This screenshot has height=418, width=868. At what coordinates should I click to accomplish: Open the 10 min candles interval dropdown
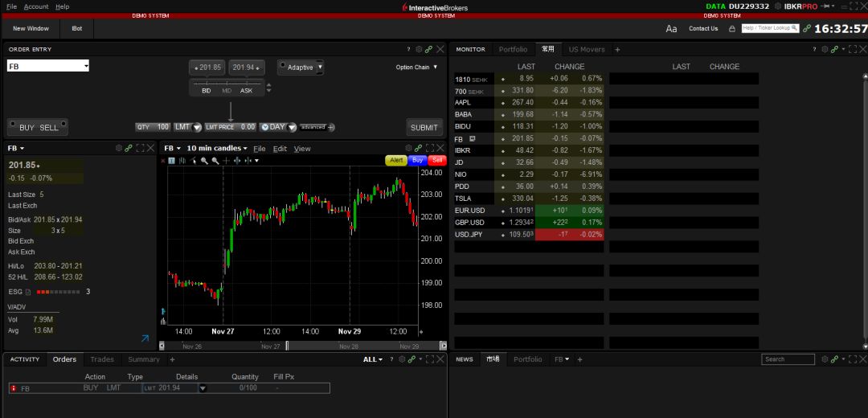click(x=217, y=148)
